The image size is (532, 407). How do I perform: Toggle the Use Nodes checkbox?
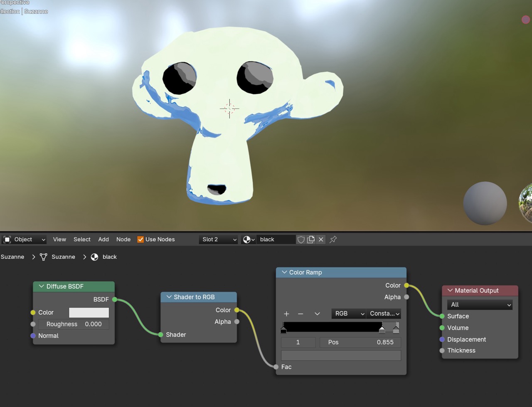tap(140, 239)
